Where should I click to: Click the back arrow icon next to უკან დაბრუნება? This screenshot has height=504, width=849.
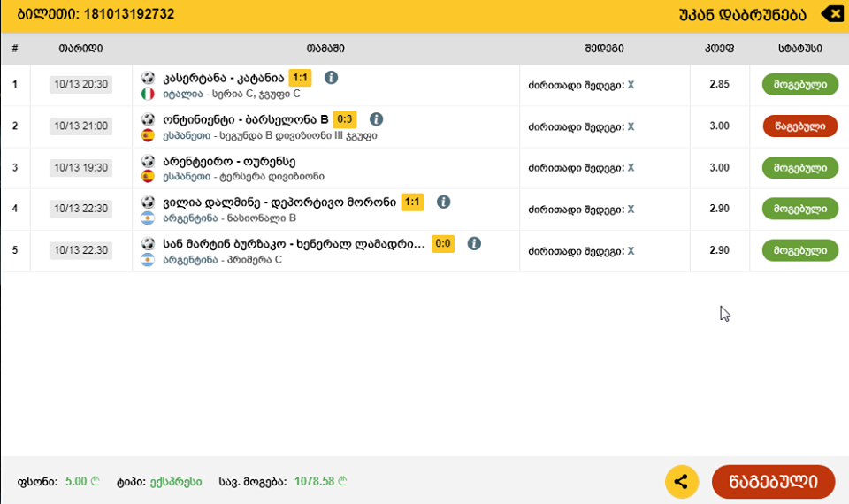[x=832, y=13]
